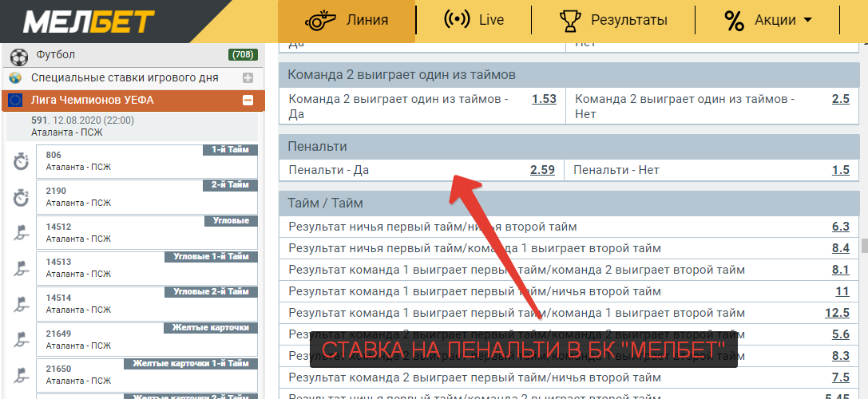Open Желтые карточки market 21649
Viewport: 868px width, 399px height.
coord(147,339)
